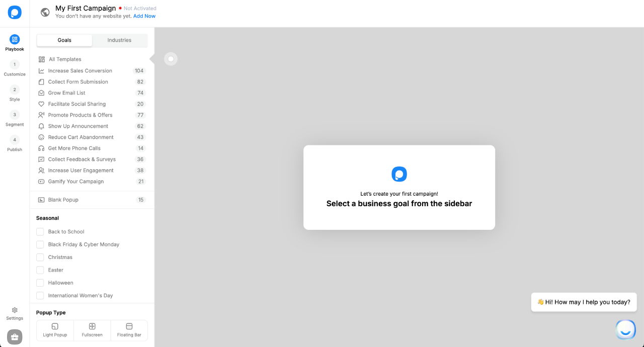The image size is (644, 347).
Task: Select the Goals tab
Action: point(64,40)
